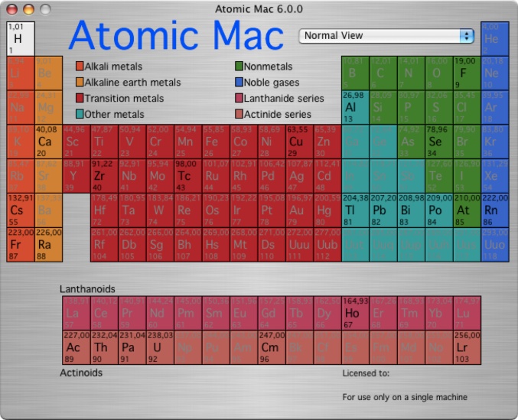Select the Lithium (Li) element cell

21,73
